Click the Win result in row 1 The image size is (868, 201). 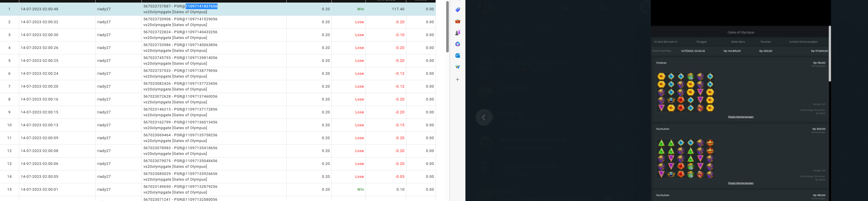(361, 9)
